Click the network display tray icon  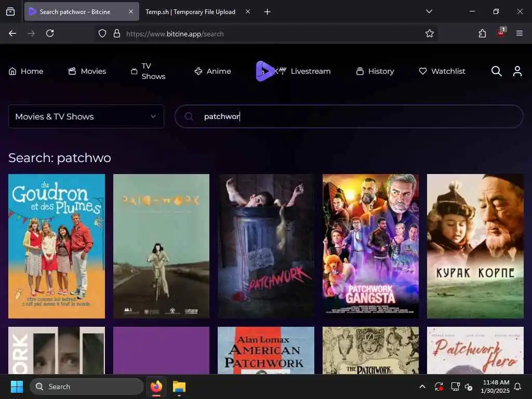[x=455, y=387]
